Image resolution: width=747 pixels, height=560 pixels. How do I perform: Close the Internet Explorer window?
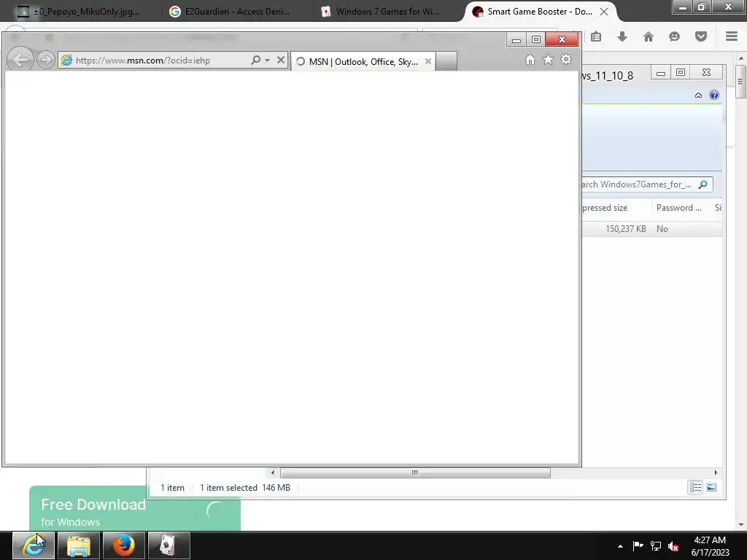point(562,39)
